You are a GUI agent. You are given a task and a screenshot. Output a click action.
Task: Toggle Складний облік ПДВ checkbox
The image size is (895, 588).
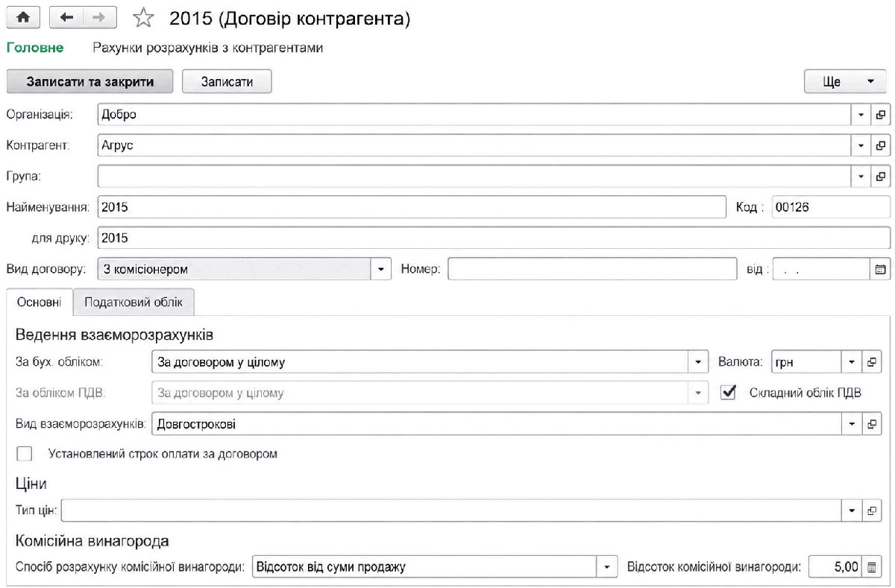tap(729, 393)
